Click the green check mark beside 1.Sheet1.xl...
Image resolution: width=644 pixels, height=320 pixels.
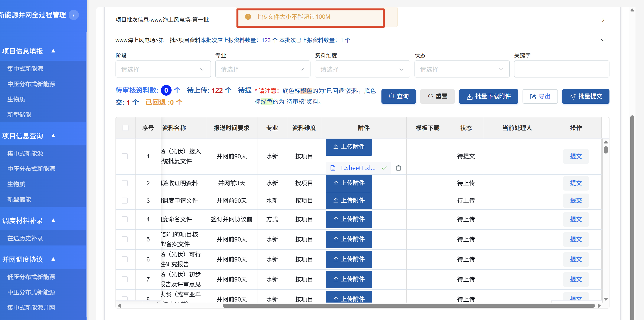(384, 168)
